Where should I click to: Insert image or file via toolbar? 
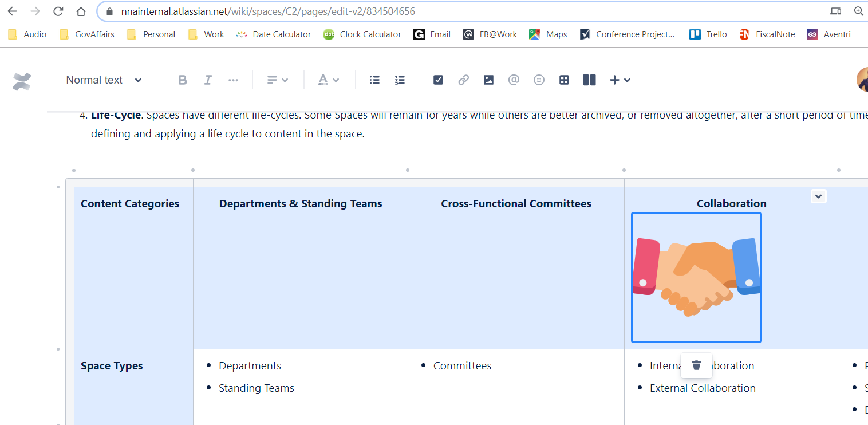click(488, 80)
